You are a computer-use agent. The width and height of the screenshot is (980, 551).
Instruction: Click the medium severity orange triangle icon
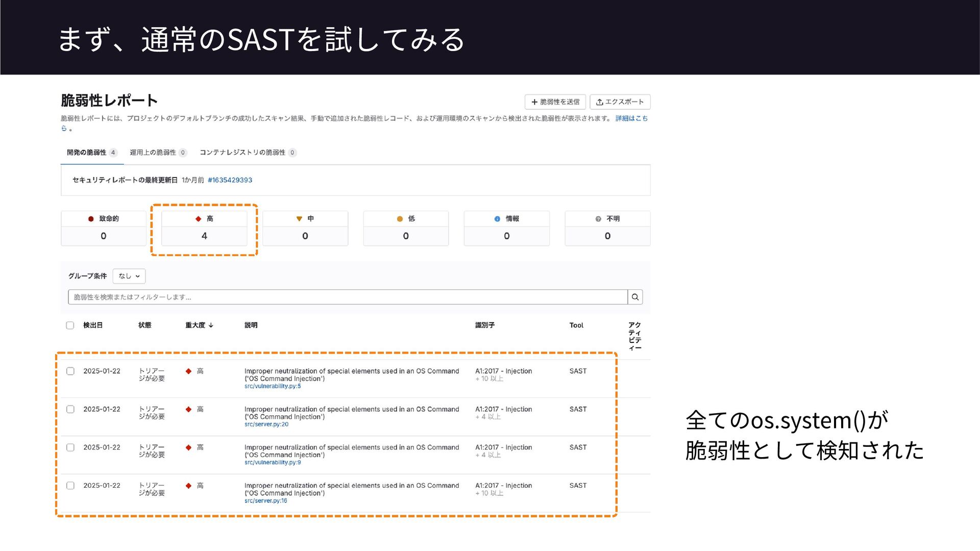[x=299, y=219]
